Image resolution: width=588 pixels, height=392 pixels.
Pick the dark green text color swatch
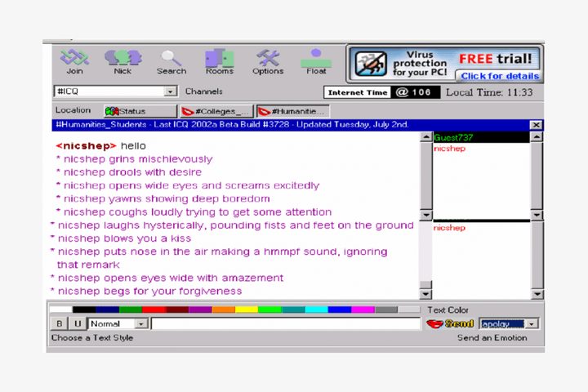(x=131, y=310)
